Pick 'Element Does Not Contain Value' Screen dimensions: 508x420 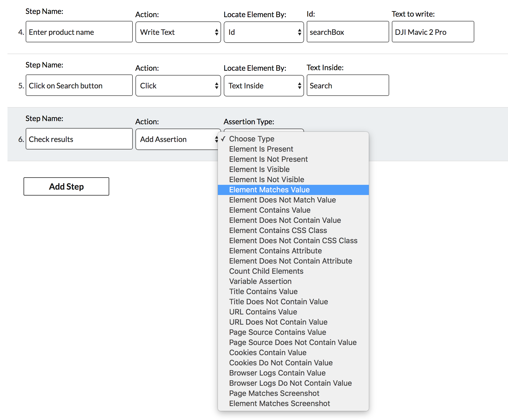(x=293, y=220)
